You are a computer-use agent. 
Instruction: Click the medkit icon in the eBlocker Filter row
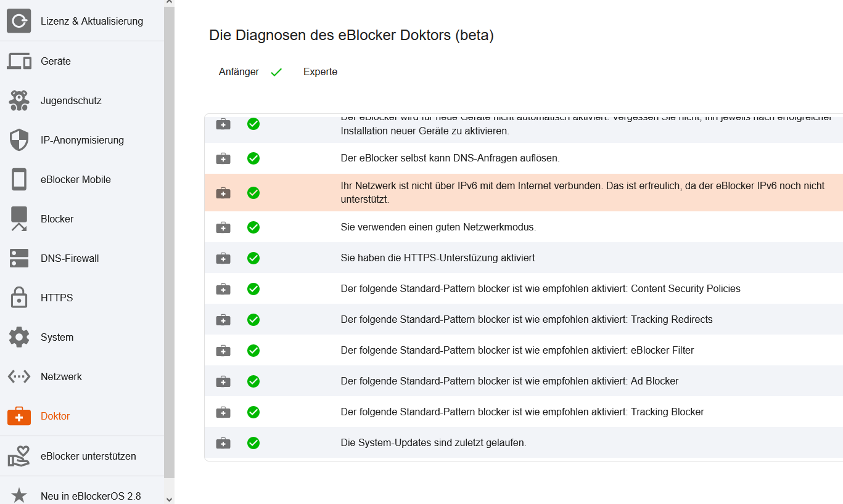[223, 351]
